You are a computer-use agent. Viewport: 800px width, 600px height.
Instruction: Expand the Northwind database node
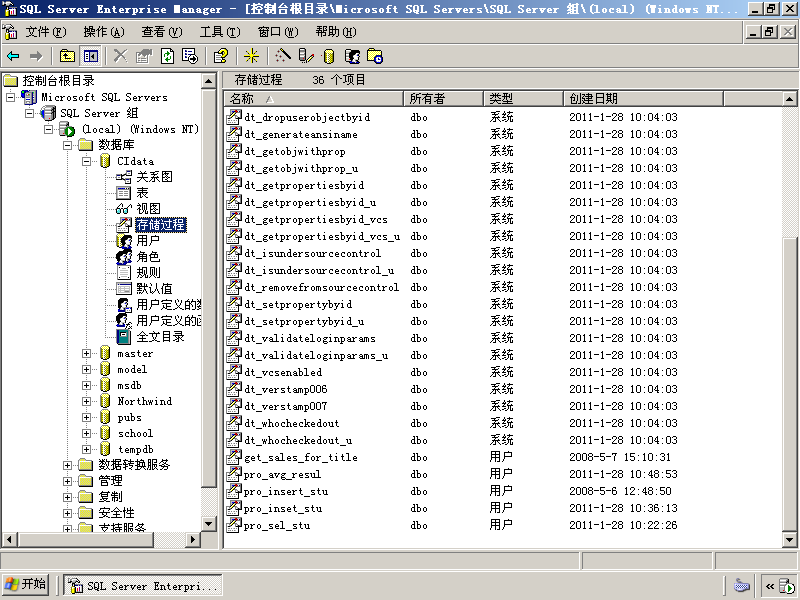pos(87,402)
